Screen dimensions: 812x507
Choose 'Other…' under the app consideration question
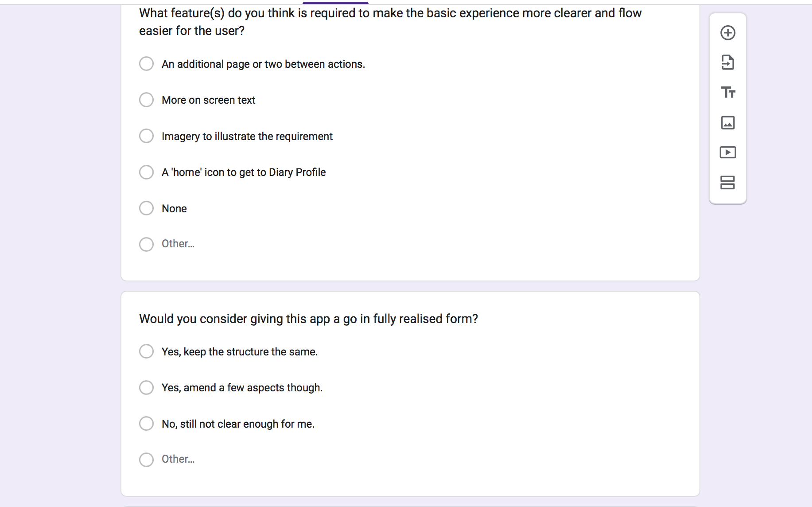pyautogui.click(x=146, y=460)
